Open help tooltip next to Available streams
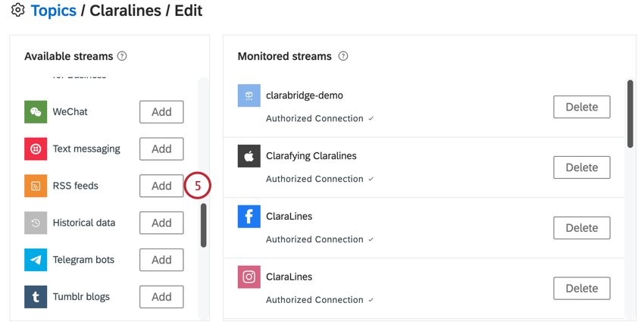This screenshot has width=644, height=322. point(121,56)
